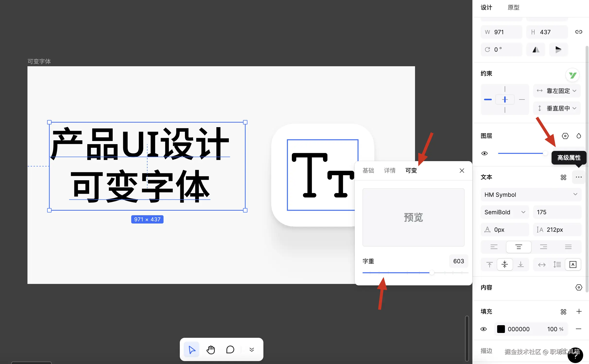Click the add fill plus icon
This screenshot has width=589, height=364.
[x=579, y=311]
